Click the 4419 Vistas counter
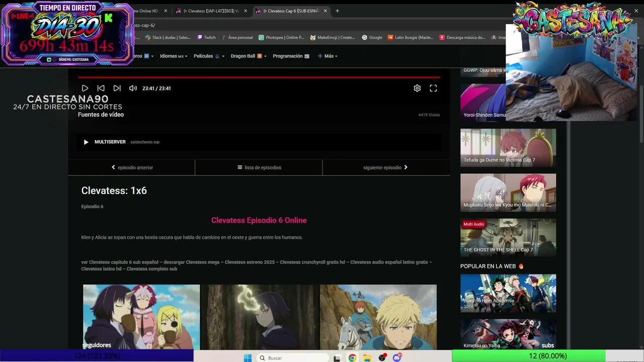The width and height of the screenshot is (644, 362). 429,115
